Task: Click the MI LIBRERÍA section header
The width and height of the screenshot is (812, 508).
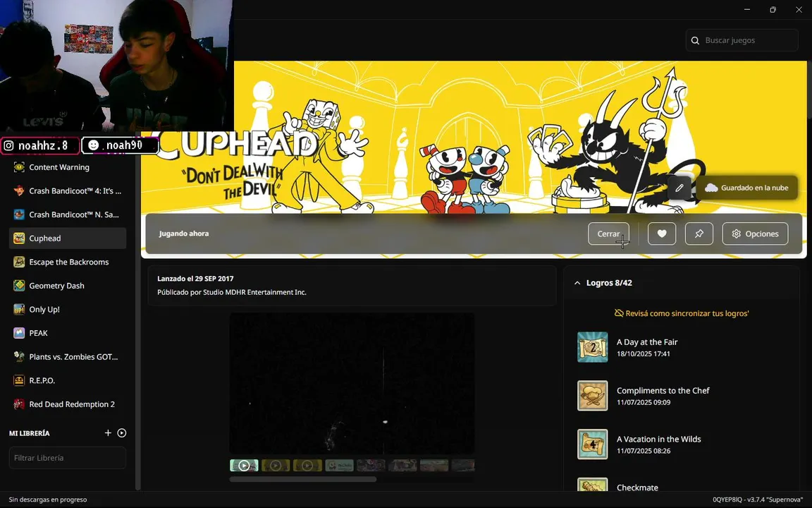Action: (x=30, y=433)
